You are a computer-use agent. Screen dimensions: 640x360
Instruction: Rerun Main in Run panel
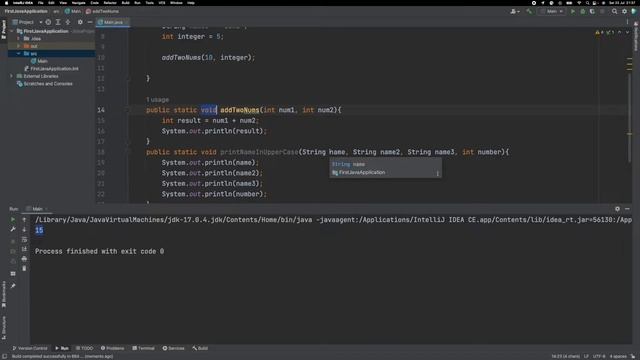click(x=13, y=220)
